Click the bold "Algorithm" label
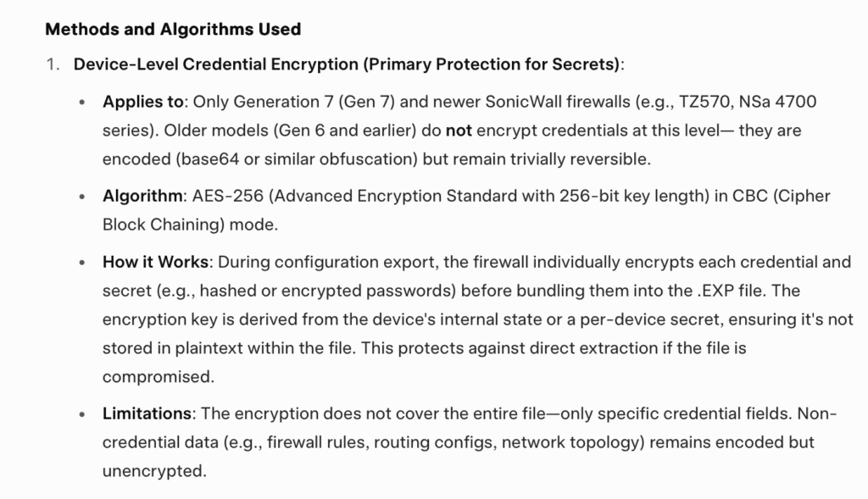The image size is (868, 499). (x=142, y=197)
